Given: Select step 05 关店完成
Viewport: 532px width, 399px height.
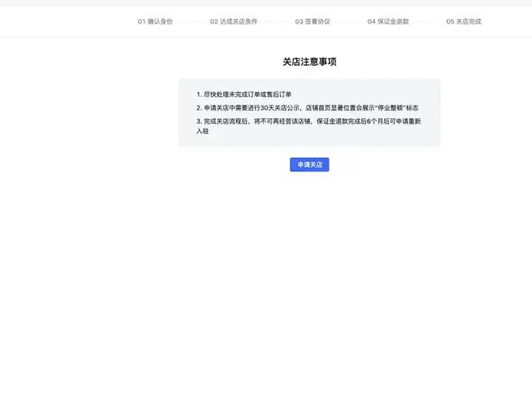Looking at the screenshot, I should point(464,21).
